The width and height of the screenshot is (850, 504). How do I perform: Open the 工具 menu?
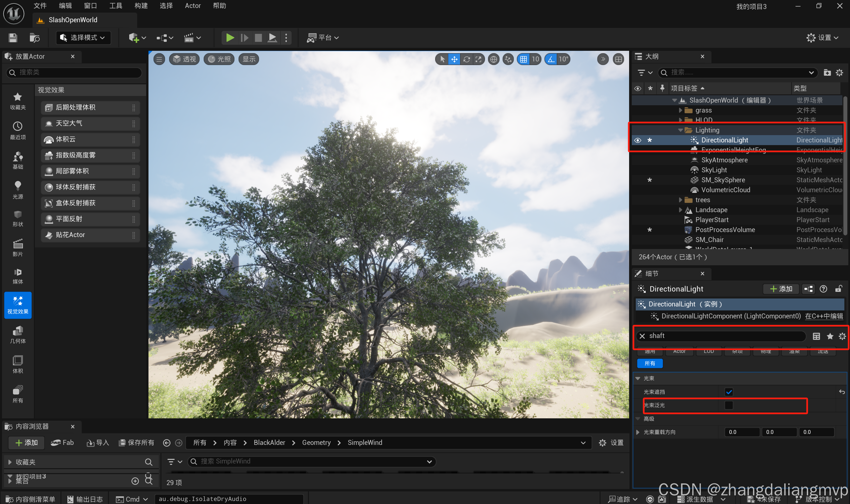coord(116,6)
